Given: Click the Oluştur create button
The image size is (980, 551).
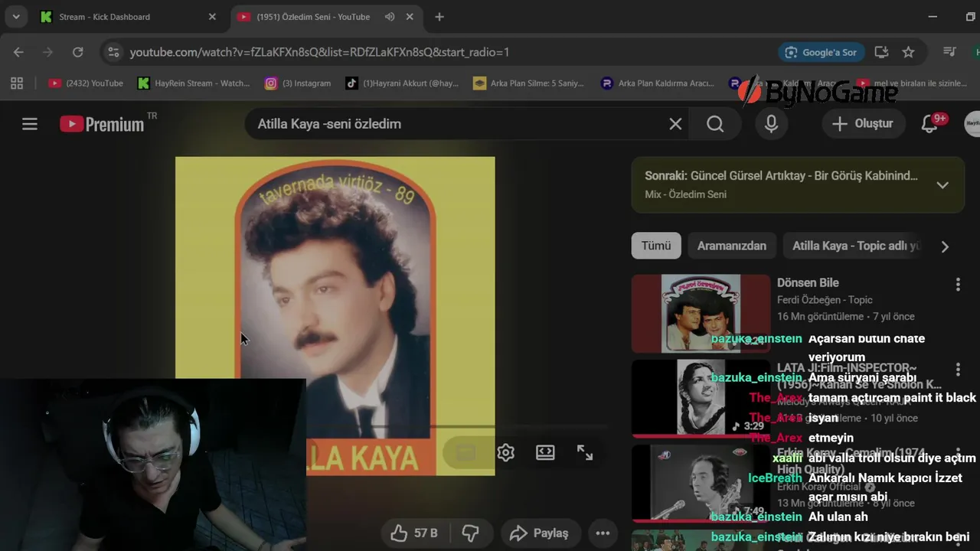Looking at the screenshot, I should click(863, 124).
